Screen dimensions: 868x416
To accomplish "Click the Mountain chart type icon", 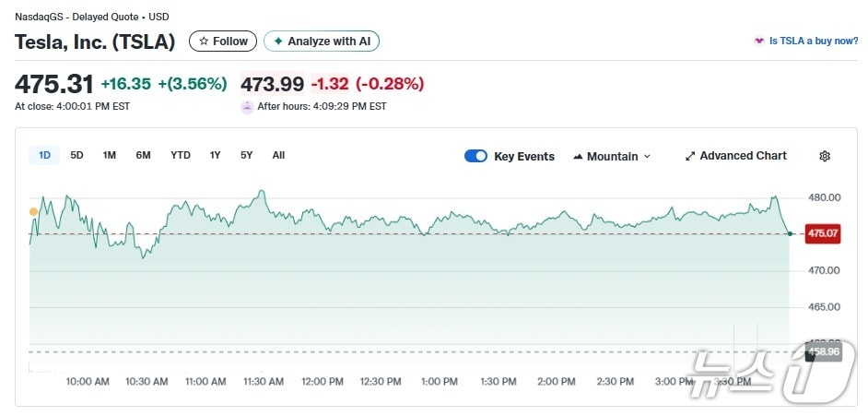I will [578, 157].
